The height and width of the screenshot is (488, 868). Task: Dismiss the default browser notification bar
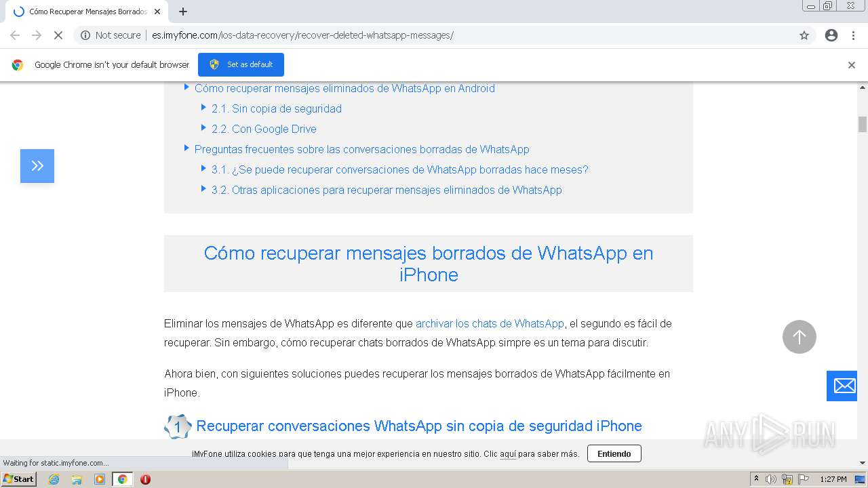[852, 65]
